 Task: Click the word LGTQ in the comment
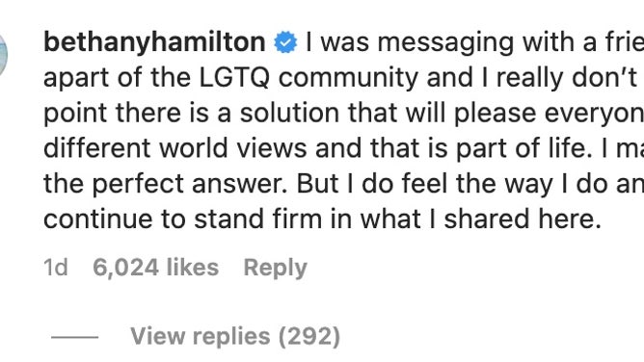click(234, 78)
